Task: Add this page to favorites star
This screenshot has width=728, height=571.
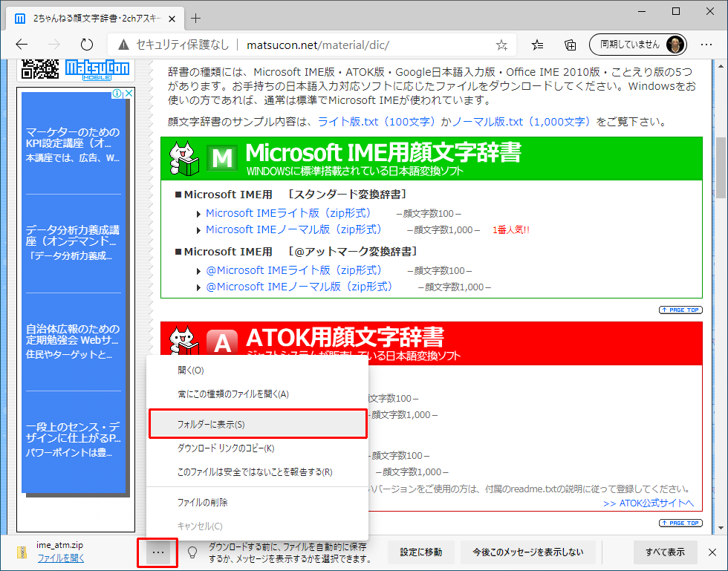Action: tap(501, 45)
